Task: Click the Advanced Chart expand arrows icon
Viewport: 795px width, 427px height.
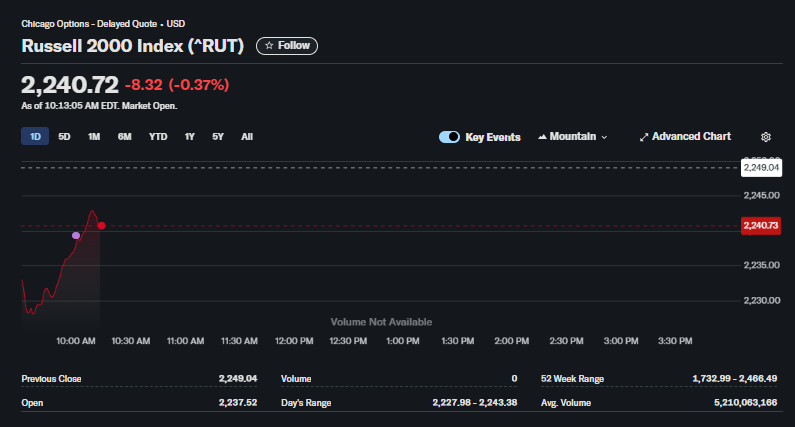Action: 644,137
